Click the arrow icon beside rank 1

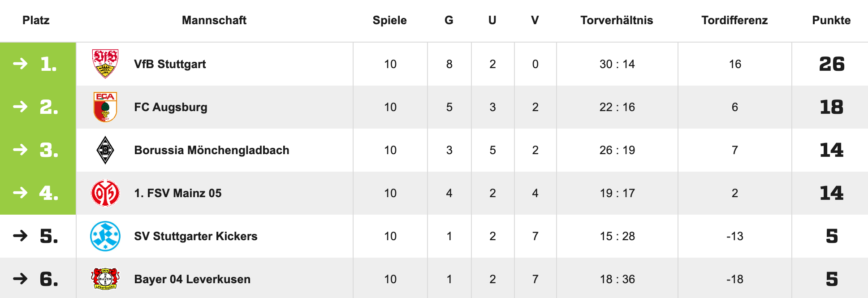coord(20,64)
